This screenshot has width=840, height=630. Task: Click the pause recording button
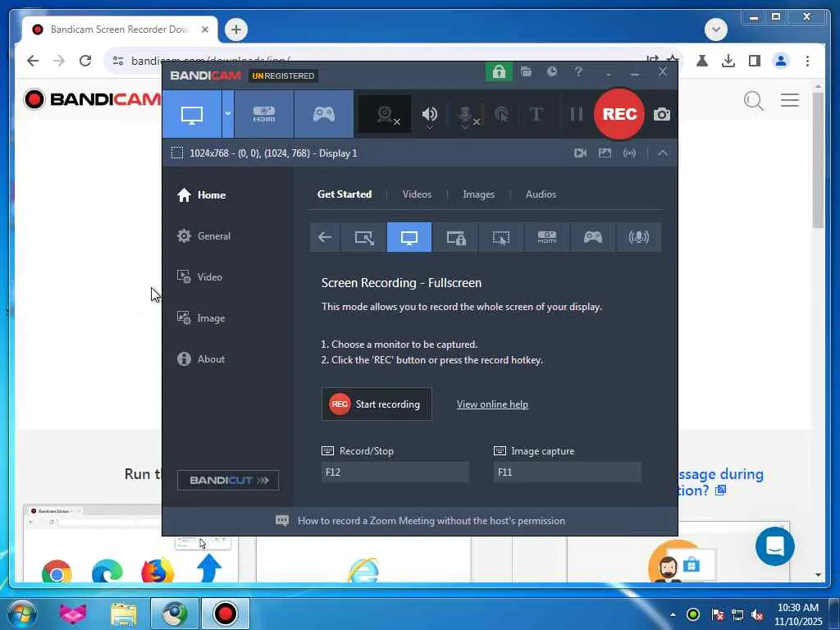(577, 114)
